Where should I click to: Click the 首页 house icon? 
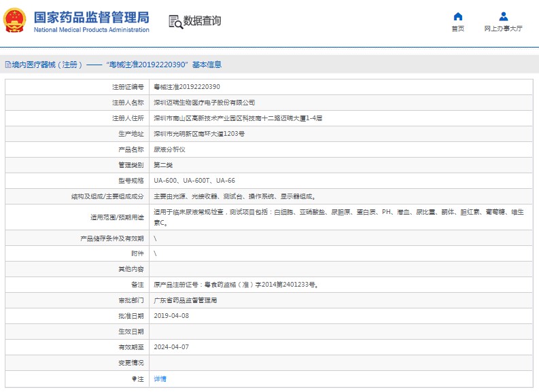tap(457, 16)
